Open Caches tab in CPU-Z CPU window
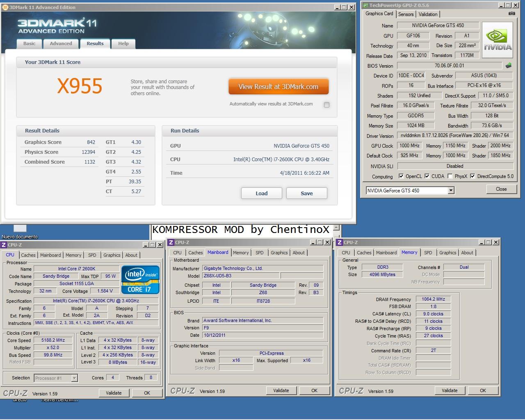Viewport: 525px width, 420px height. [x=28, y=255]
